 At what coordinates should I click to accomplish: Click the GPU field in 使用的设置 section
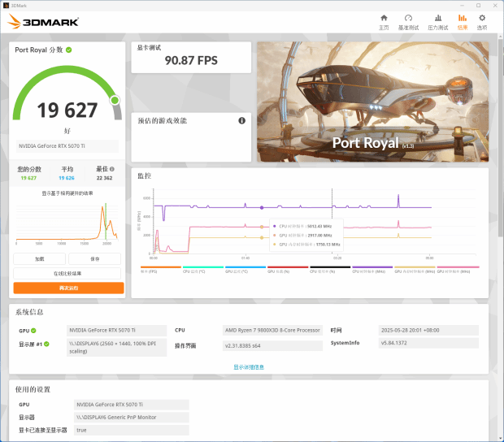click(132, 405)
